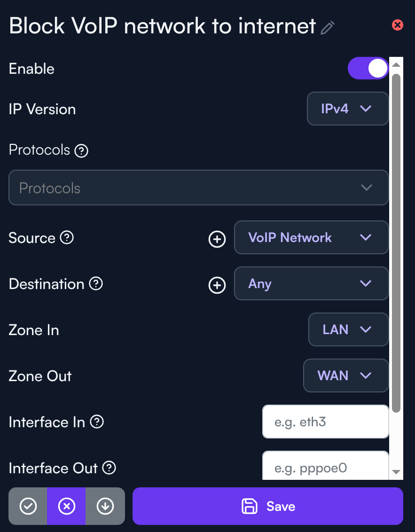The image size is (415, 532).
Task: Select the checkmark accept action button
Action: [28, 506]
